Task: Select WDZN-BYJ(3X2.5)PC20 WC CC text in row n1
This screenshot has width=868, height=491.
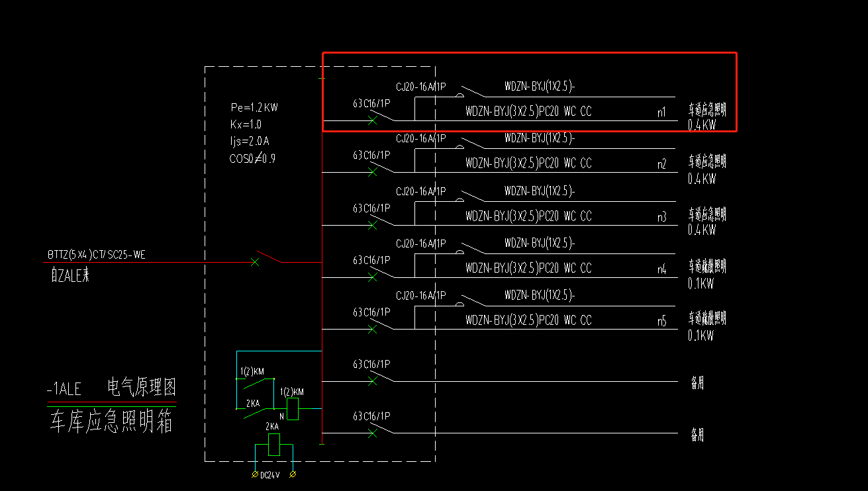Action: coord(528,112)
